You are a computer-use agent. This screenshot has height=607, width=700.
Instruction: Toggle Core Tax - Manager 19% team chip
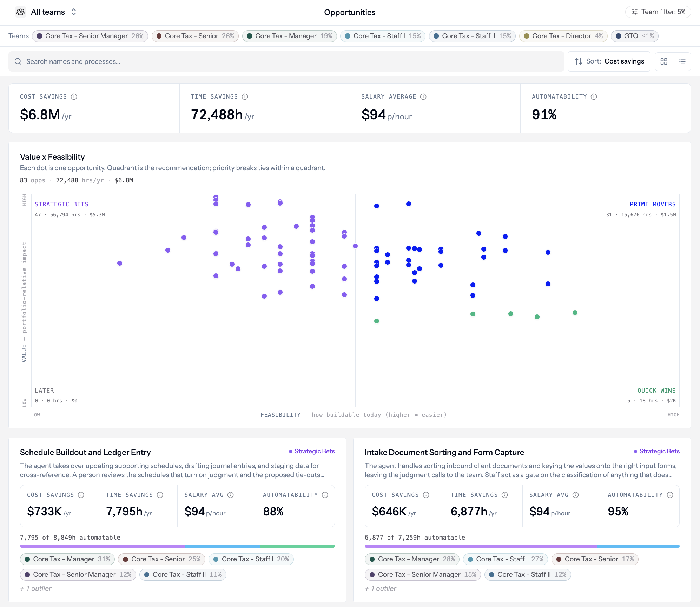tap(289, 36)
